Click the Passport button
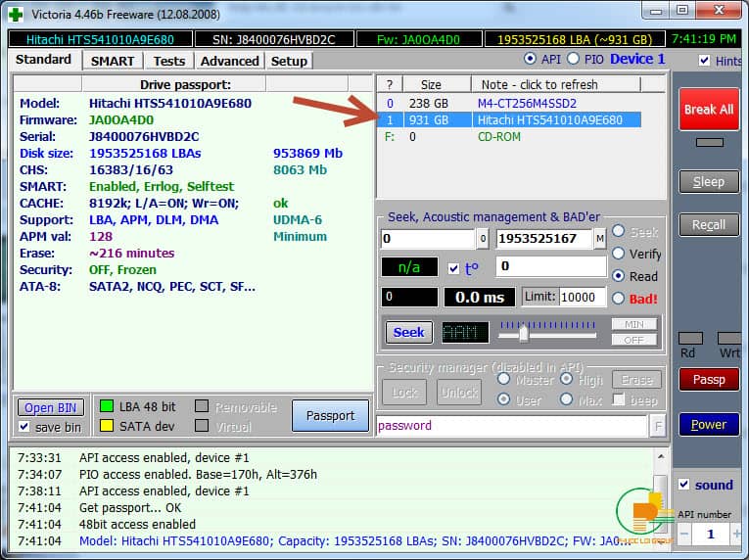The width and height of the screenshot is (749, 560). (x=330, y=416)
